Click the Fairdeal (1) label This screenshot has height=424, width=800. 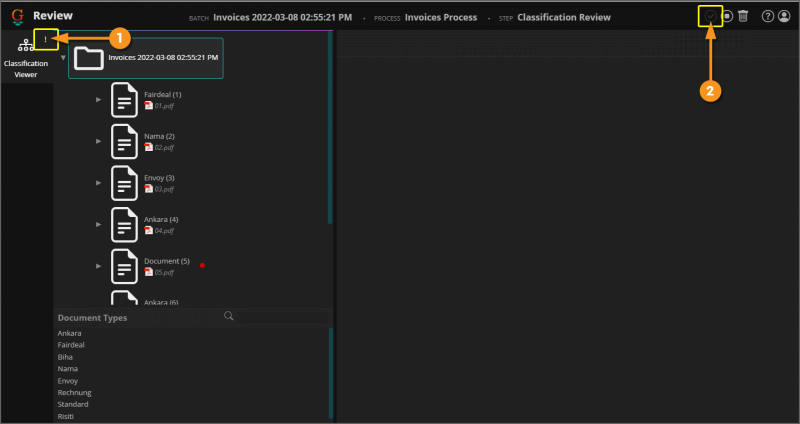(163, 94)
